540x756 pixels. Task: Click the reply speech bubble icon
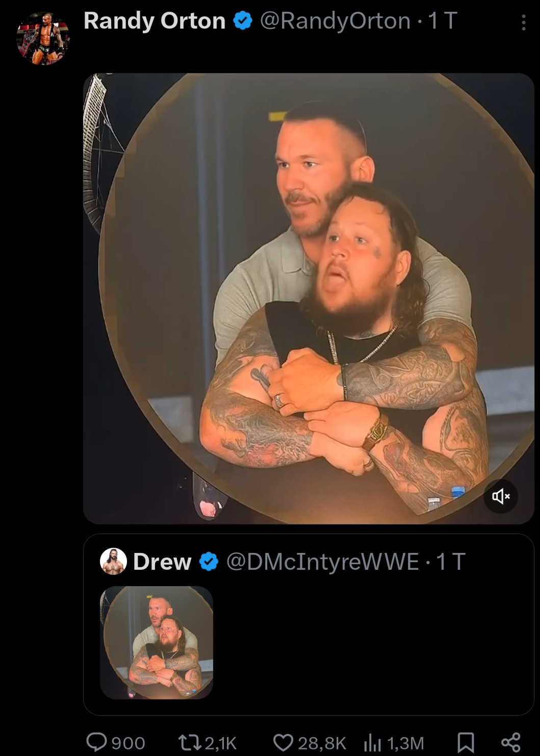click(x=97, y=742)
